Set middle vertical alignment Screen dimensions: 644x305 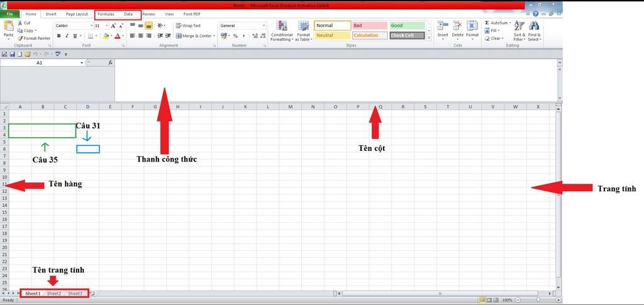point(140,25)
